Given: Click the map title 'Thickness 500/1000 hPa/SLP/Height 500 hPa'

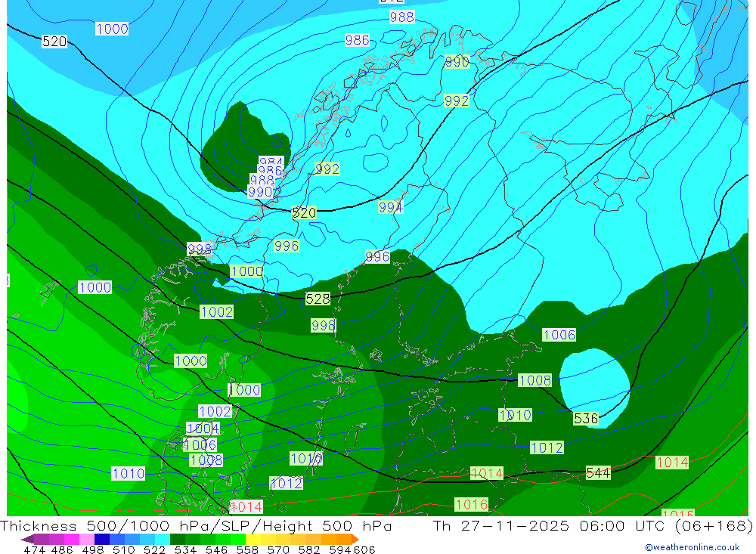Looking at the screenshot, I should (x=196, y=525).
